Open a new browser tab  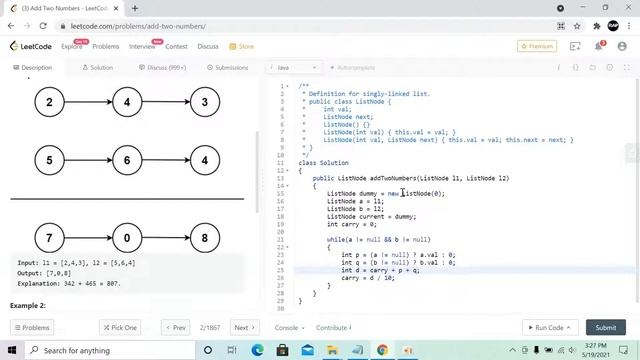135,8
